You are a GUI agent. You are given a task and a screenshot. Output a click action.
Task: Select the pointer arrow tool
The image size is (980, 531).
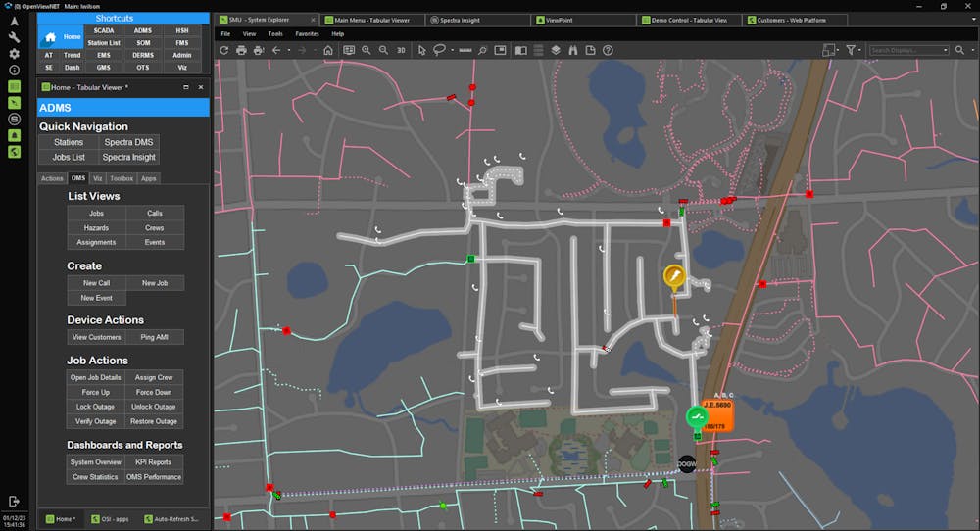[421, 51]
